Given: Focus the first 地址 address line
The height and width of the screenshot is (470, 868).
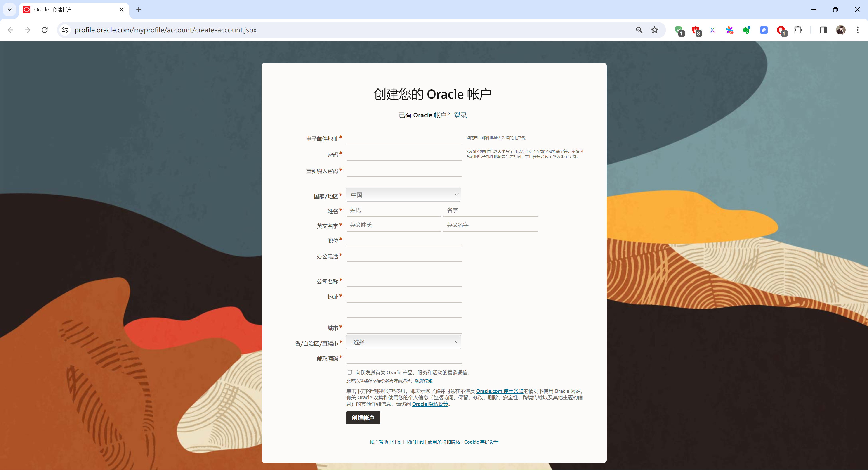Looking at the screenshot, I should coord(404,297).
